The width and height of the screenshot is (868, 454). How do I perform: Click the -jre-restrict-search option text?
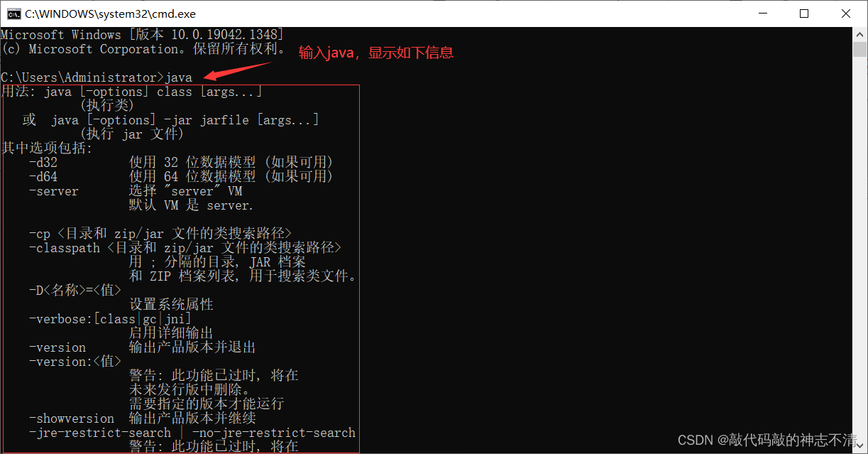tap(100, 433)
